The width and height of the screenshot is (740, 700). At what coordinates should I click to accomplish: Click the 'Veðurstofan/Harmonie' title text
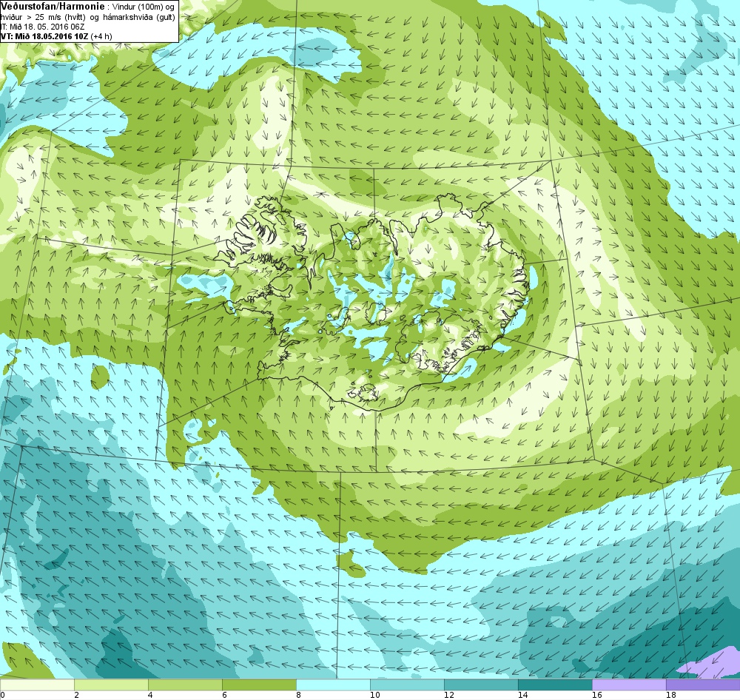tap(51, 7)
